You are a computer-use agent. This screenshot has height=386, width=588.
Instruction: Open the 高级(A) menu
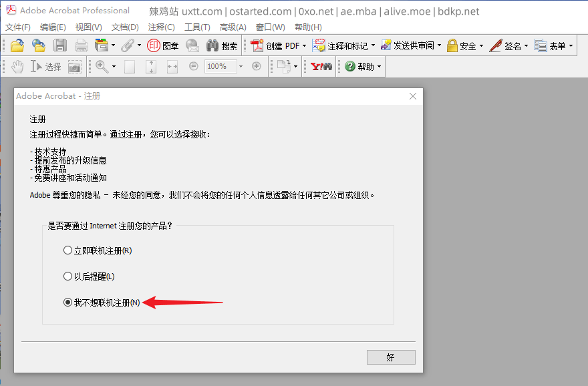click(x=233, y=27)
